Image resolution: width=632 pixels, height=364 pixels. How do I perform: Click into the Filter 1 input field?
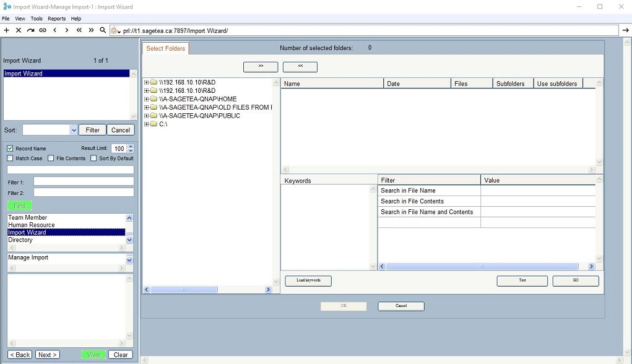coord(84,181)
